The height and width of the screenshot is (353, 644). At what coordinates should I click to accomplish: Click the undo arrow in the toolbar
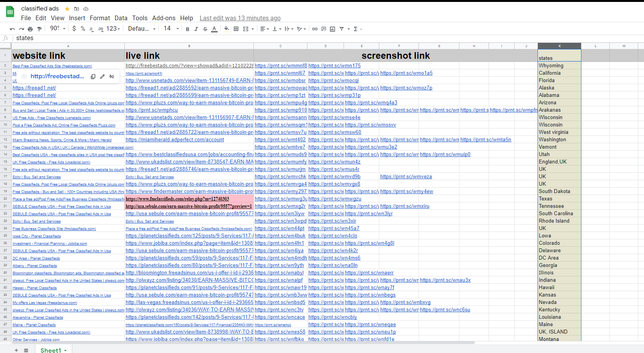[12, 29]
